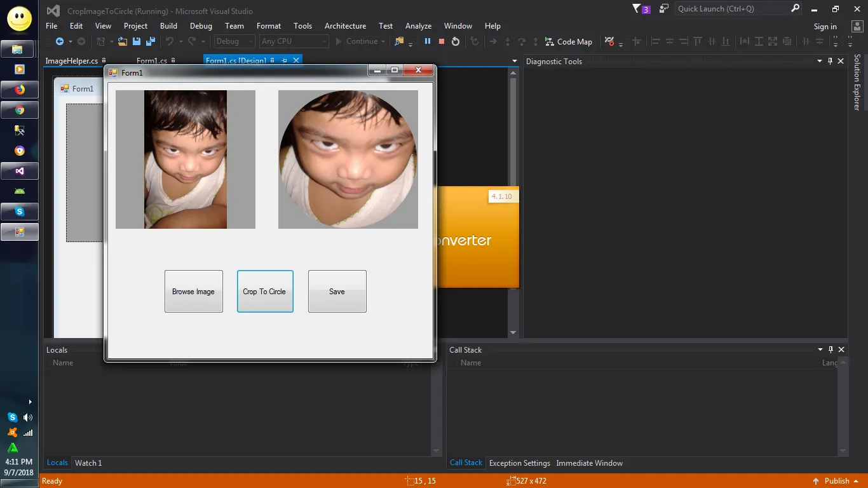Stop debugging with the red square icon
The height and width of the screenshot is (488, 868).
(442, 41)
